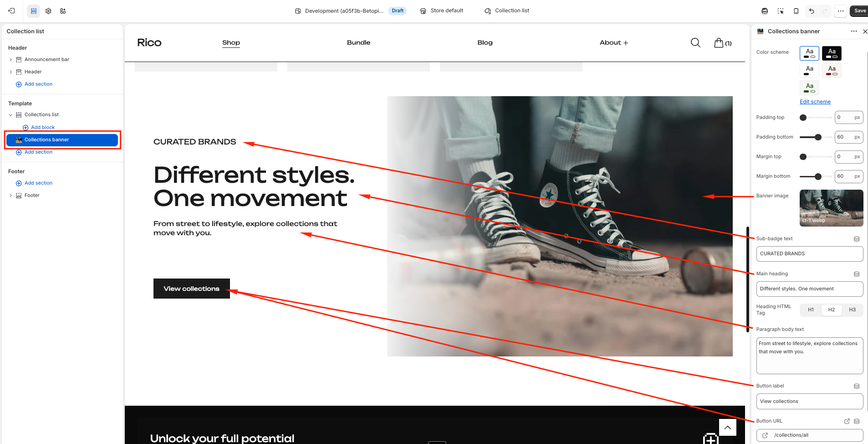Viewport: 868px width, 444px height.
Task: Collapse the Collections list section
Action: coord(11,115)
